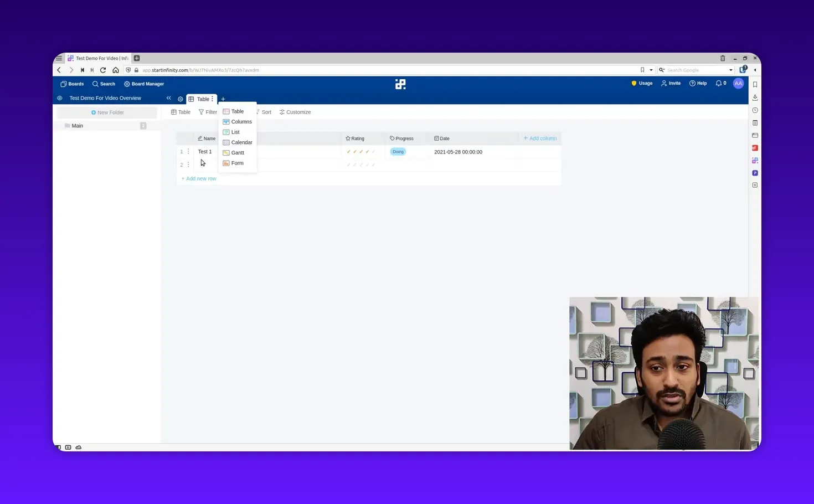Select Gantt from the view type menu
The height and width of the screenshot is (504, 814).
pos(237,152)
